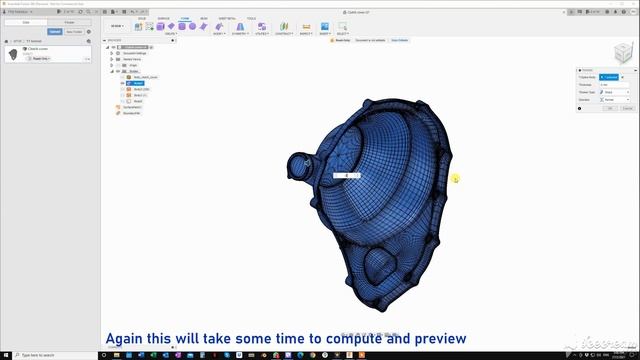Open the CREATE panel dropdown
The width and height of the screenshot is (640, 360).
[171, 34]
